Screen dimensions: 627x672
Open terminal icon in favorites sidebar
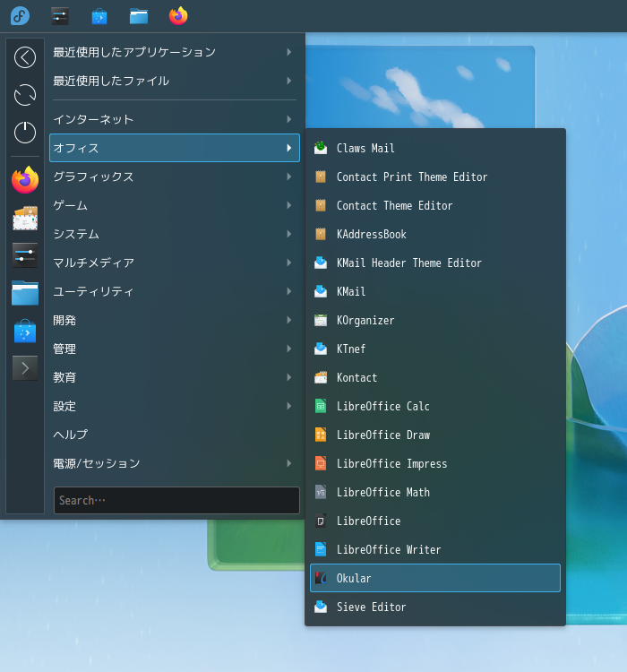tap(25, 368)
